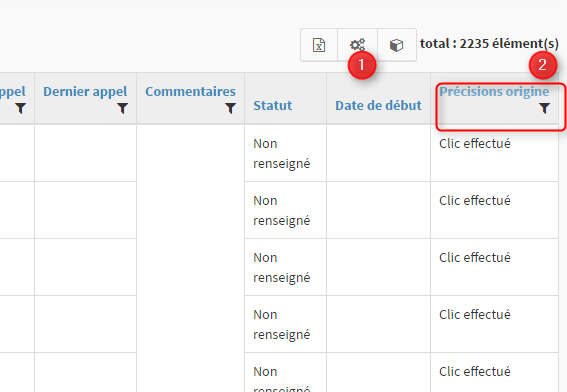Screen dimensions: 567x392
Task: Sort by Précisions origine header
Action: [x=494, y=91]
